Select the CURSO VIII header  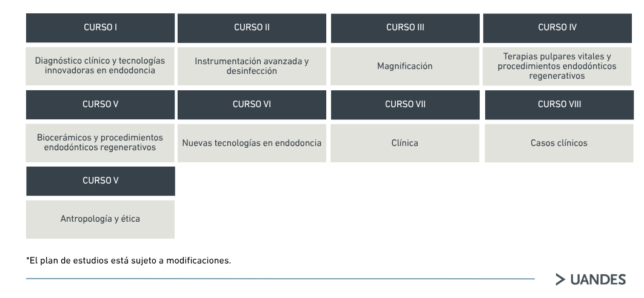pos(559,105)
